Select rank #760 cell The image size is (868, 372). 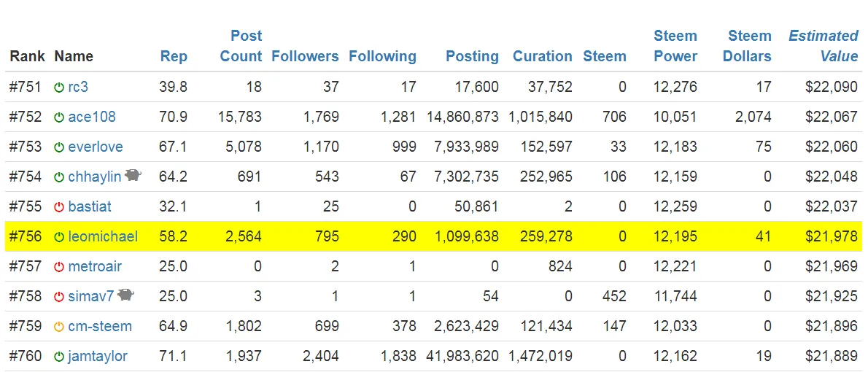click(26, 357)
